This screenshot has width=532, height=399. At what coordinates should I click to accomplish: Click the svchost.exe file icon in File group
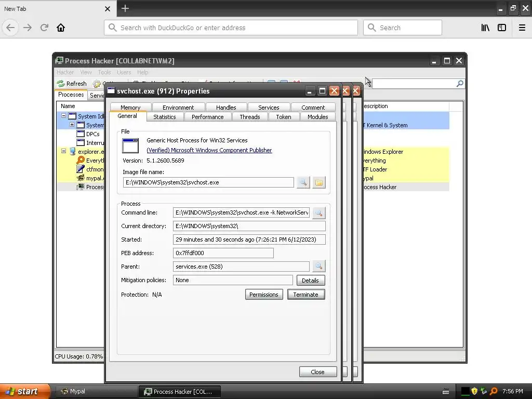(130, 146)
